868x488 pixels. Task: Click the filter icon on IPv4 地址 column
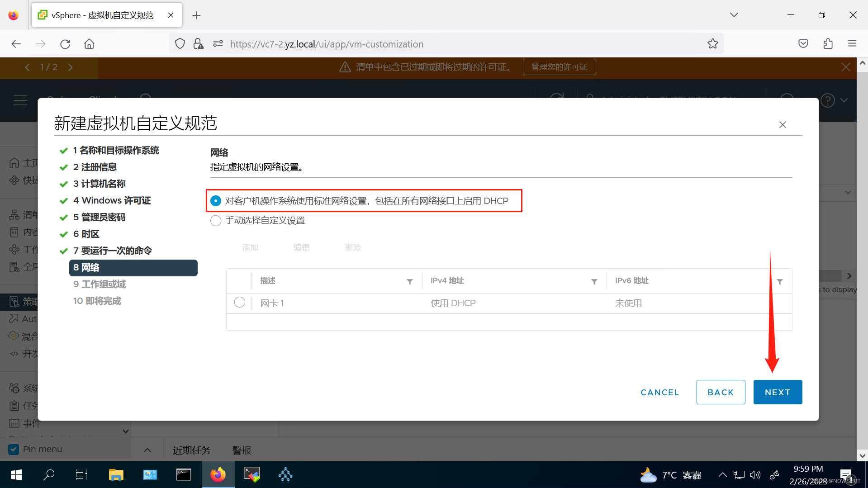pos(594,281)
